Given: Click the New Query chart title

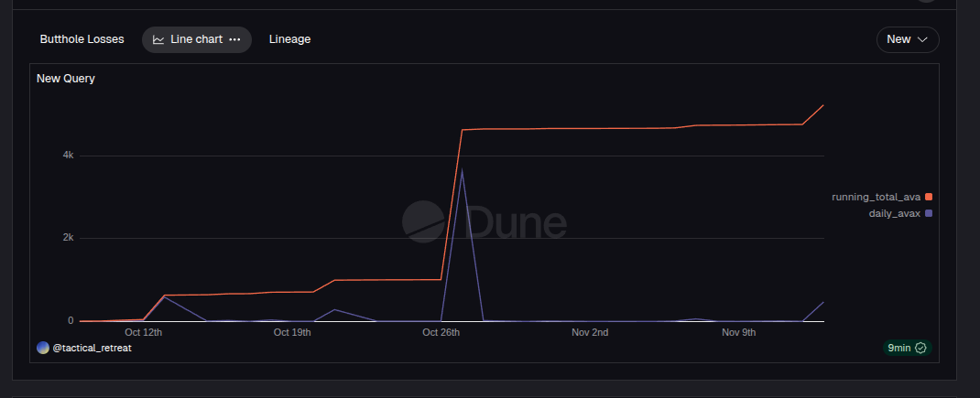Looking at the screenshot, I should (x=66, y=79).
